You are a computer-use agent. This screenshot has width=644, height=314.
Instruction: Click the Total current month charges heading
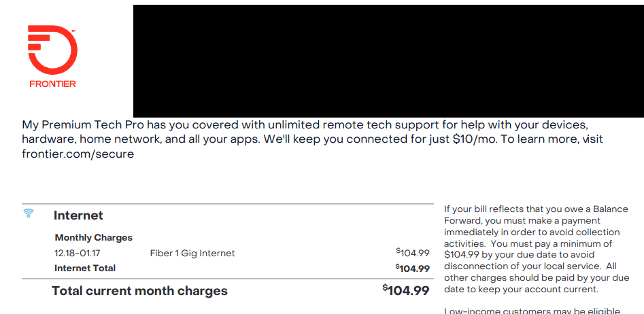139,291
